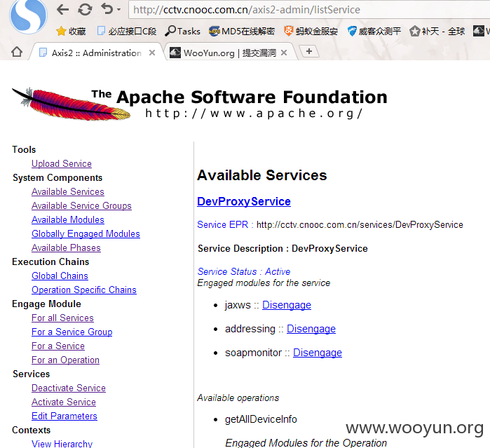This screenshot has width=490, height=448.
Task: Open the Globally Engaged Modules link
Action: 86,234
